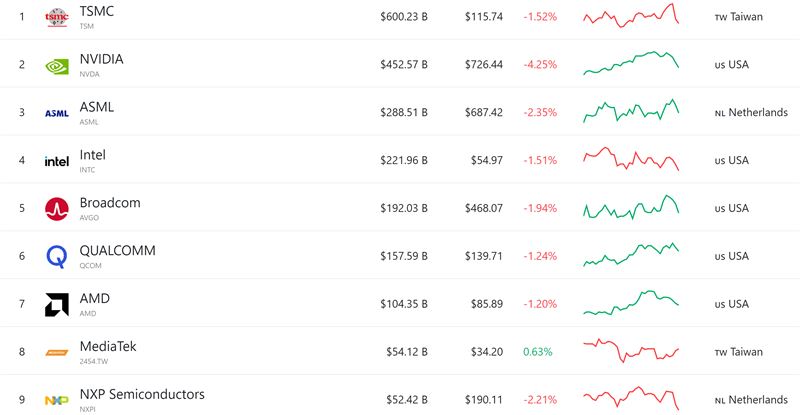This screenshot has height=415, width=800.
Task: Click the TSMC price trend sparkline
Action: click(x=631, y=15)
